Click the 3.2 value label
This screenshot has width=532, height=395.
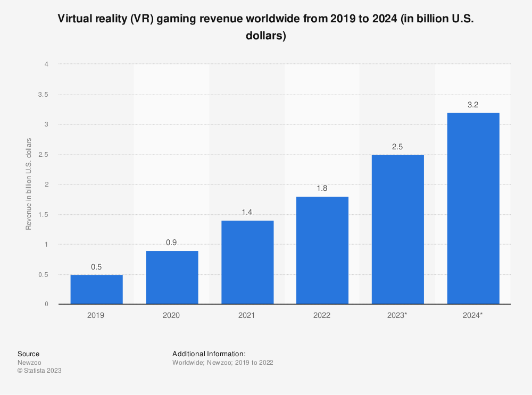point(473,105)
